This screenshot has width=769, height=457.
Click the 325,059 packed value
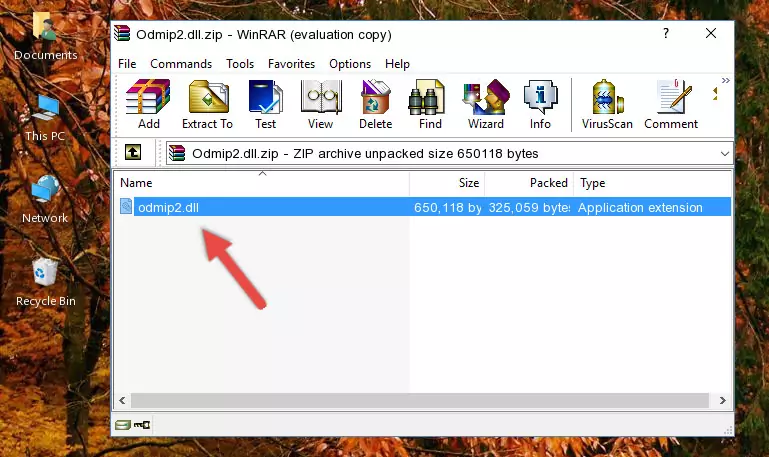[x=529, y=207]
